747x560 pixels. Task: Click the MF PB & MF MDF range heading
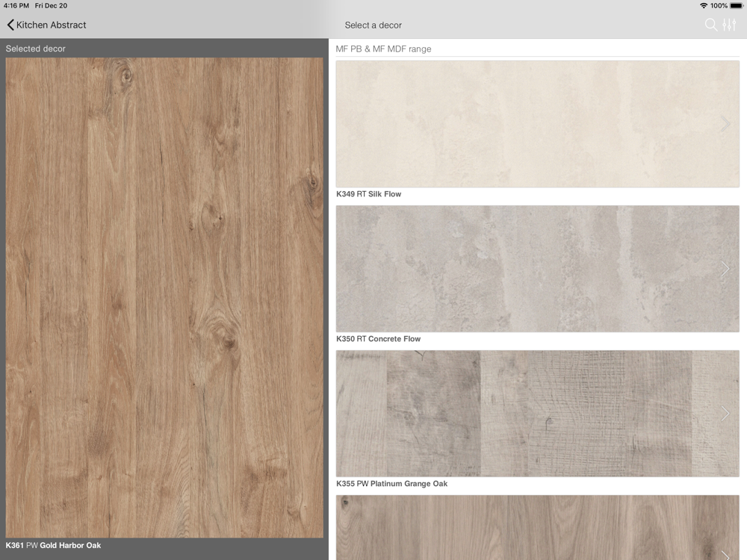(383, 49)
